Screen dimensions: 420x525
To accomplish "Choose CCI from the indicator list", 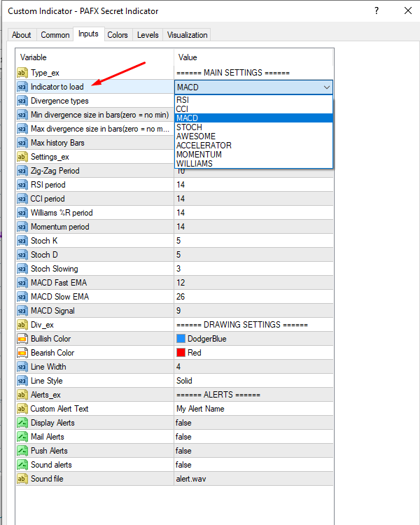I will click(253, 108).
